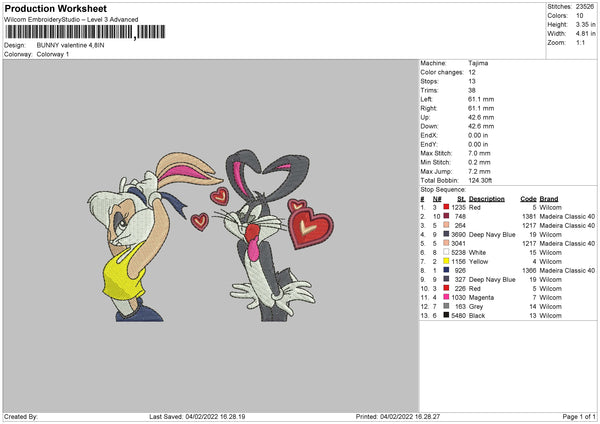600x424 pixels.
Task: Pick the peach swatch with 264 stitches
Action: click(x=446, y=225)
